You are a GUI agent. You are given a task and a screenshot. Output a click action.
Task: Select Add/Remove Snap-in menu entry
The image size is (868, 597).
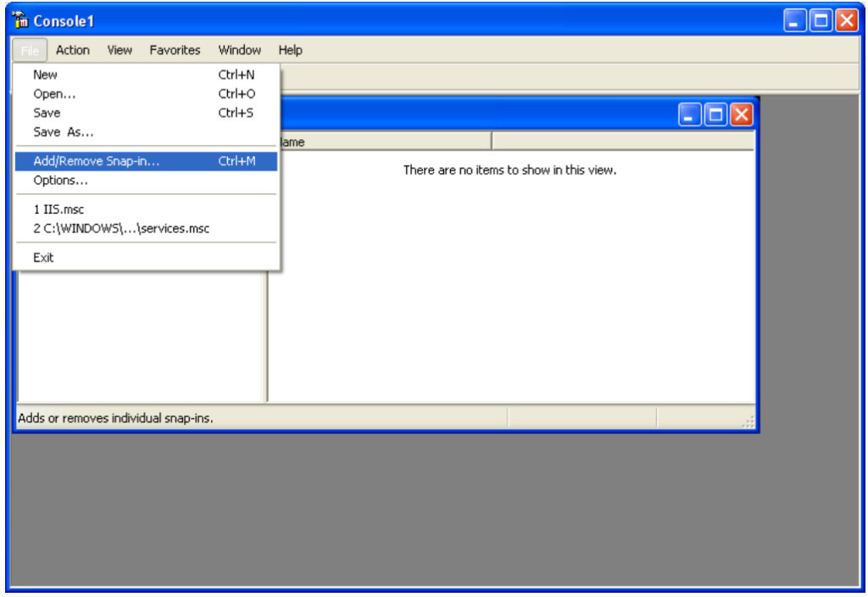(96, 161)
